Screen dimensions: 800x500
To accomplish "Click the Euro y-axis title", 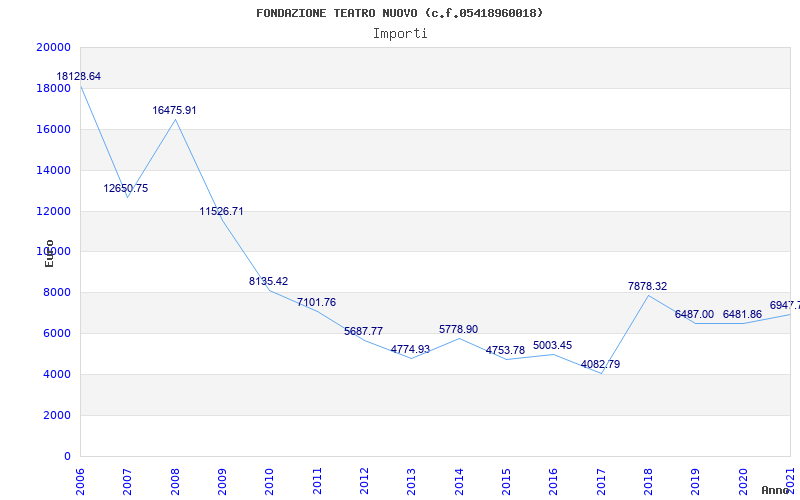I will pyautogui.click(x=49, y=254).
